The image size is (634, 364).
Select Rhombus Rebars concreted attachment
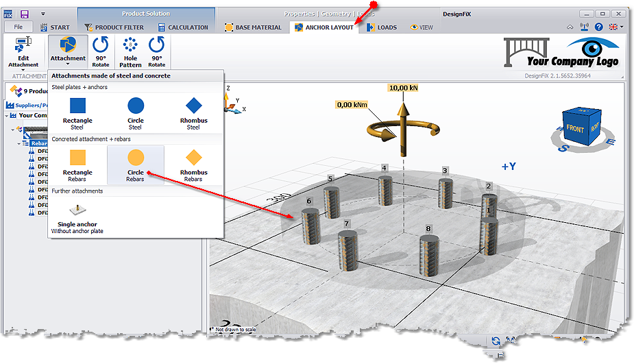pyautogui.click(x=194, y=165)
